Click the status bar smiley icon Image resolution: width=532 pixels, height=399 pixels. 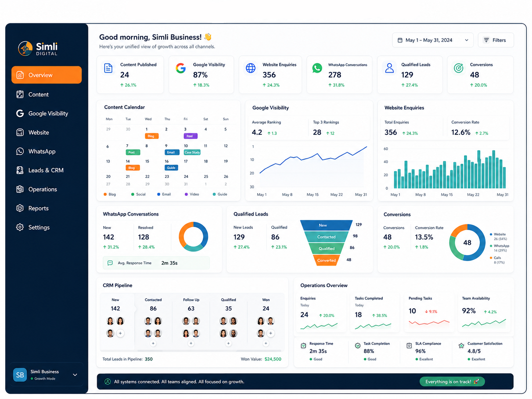pyautogui.click(x=108, y=382)
